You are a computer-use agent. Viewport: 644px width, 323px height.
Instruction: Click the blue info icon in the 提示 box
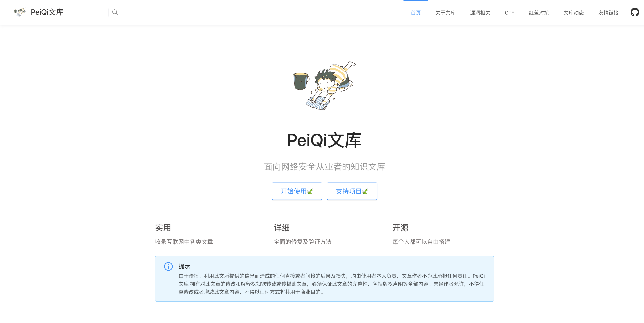pos(169,266)
